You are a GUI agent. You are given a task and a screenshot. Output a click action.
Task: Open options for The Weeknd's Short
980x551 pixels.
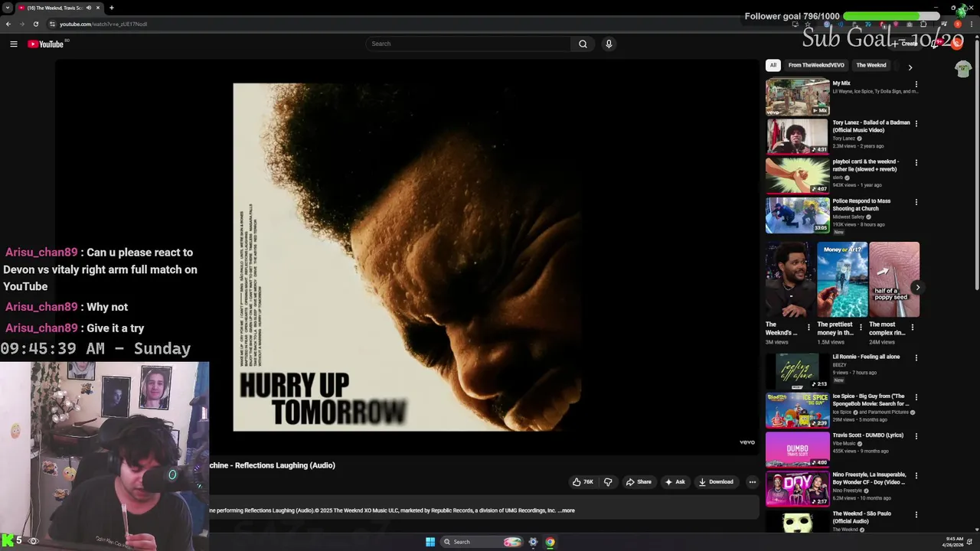[x=808, y=328]
